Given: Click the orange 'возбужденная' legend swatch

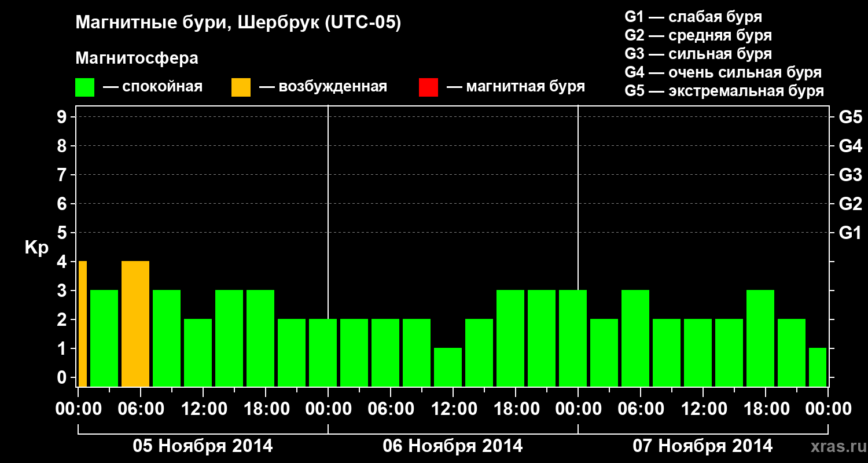Looking at the screenshot, I should pyautogui.click(x=241, y=87).
